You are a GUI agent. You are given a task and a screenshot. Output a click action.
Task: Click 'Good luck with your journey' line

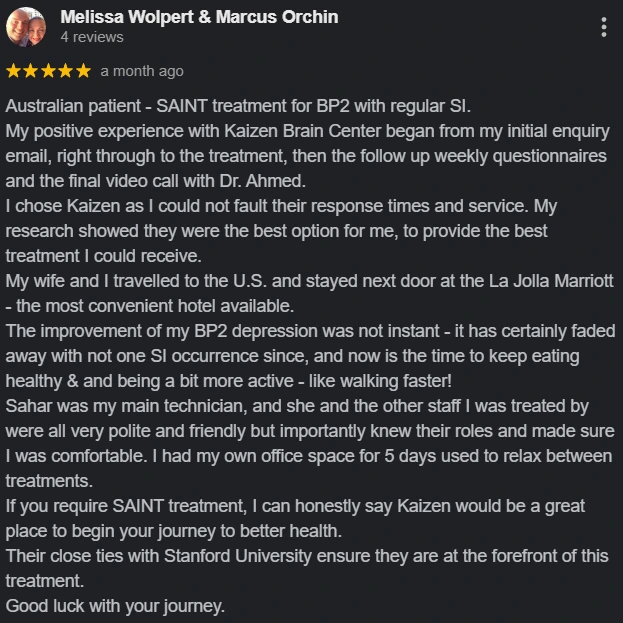[x=115, y=606]
